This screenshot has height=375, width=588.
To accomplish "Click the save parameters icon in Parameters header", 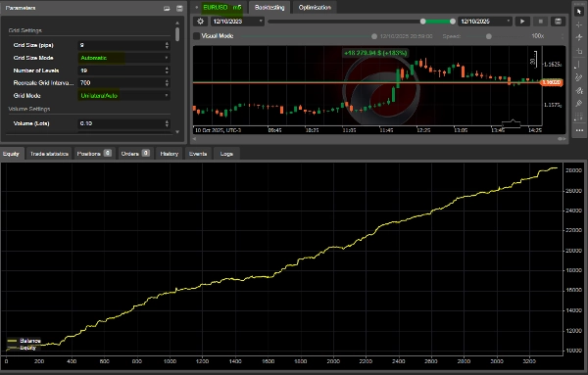I will click(x=179, y=8).
